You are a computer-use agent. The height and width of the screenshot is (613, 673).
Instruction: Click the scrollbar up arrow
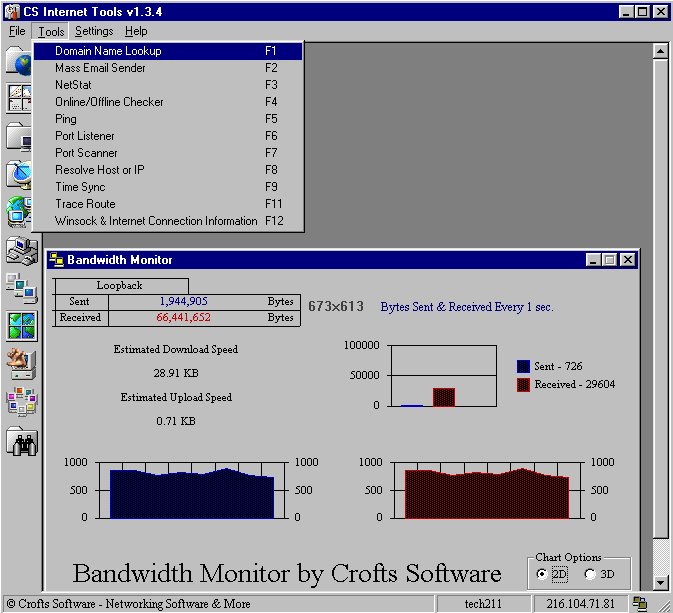click(x=660, y=50)
